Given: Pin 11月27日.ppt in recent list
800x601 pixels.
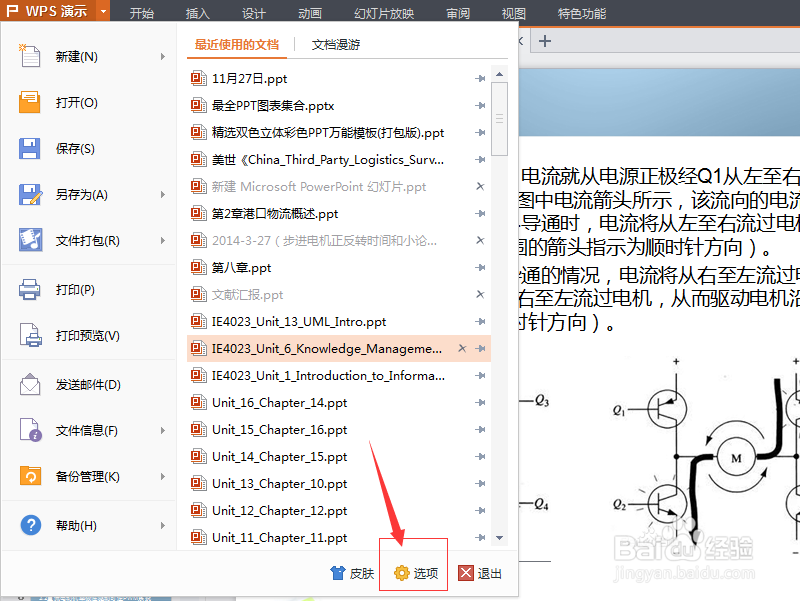Looking at the screenshot, I should 480,79.
